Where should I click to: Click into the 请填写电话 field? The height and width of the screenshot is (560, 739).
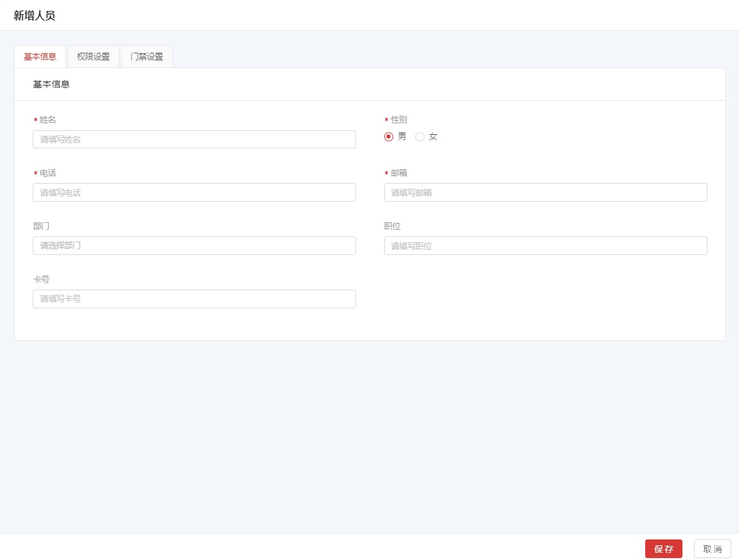194,192
